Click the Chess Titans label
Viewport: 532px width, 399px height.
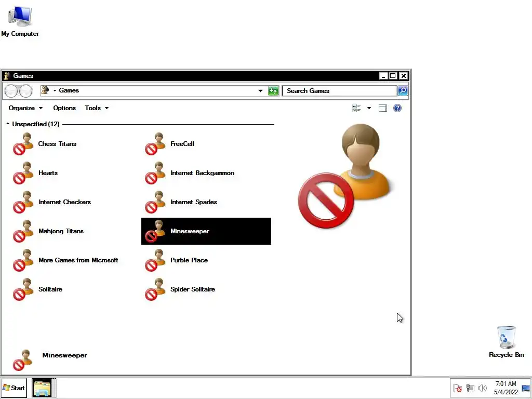[57, 144]
